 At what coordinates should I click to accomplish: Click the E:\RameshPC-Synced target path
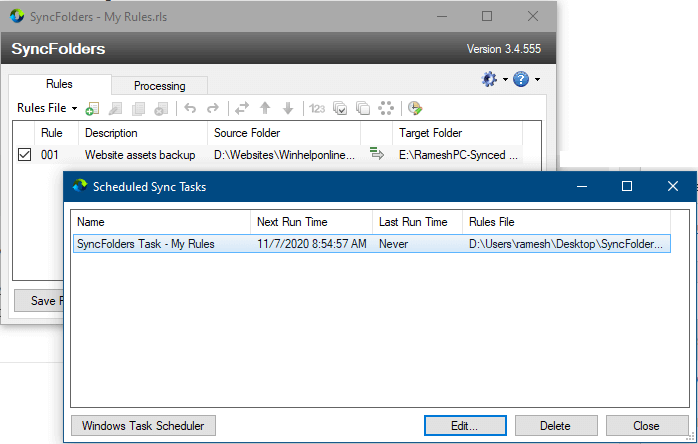458,155
